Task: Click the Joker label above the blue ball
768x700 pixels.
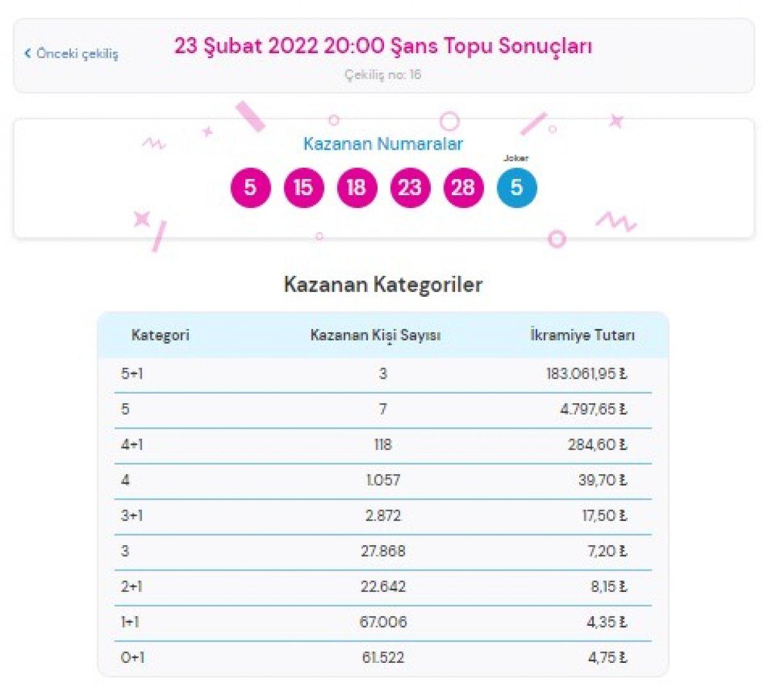Action: coord(515,157)
